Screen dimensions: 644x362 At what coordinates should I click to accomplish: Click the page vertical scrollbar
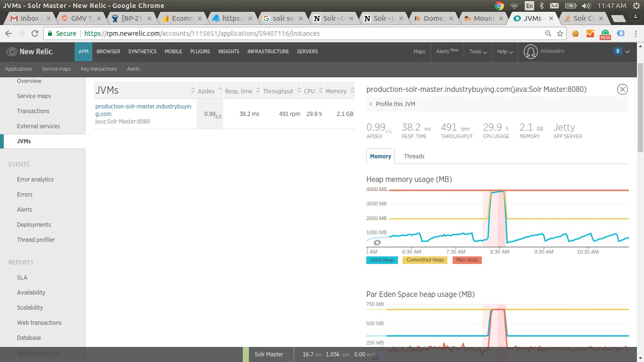point(640,107)
